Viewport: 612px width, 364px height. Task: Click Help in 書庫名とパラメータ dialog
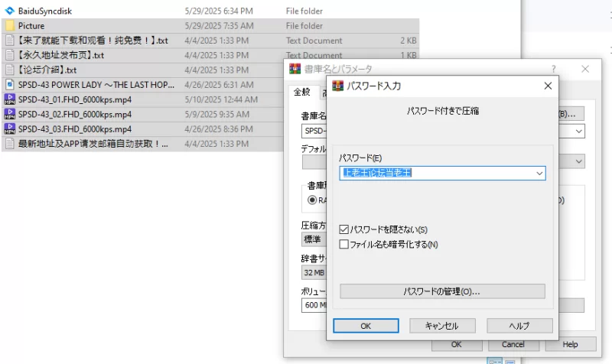(570, 344)
